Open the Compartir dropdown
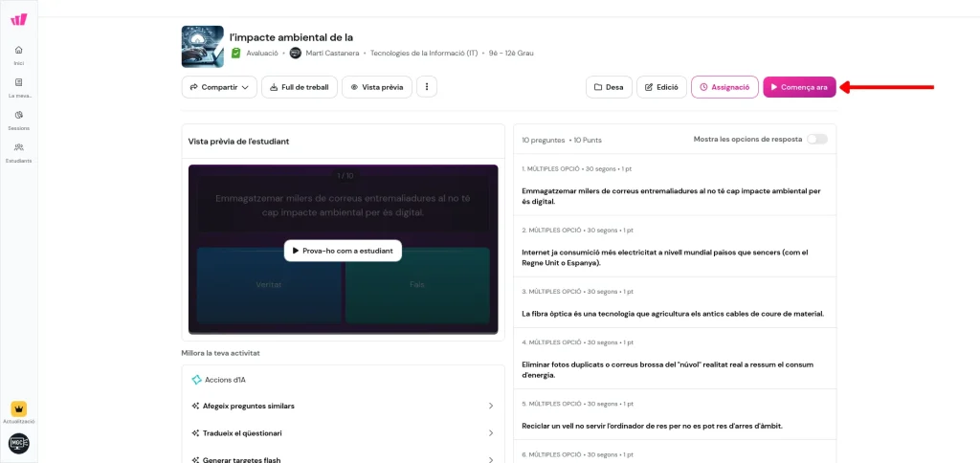Image resolution: width=980 pixels, height=463 pixels. coord(219,87)
